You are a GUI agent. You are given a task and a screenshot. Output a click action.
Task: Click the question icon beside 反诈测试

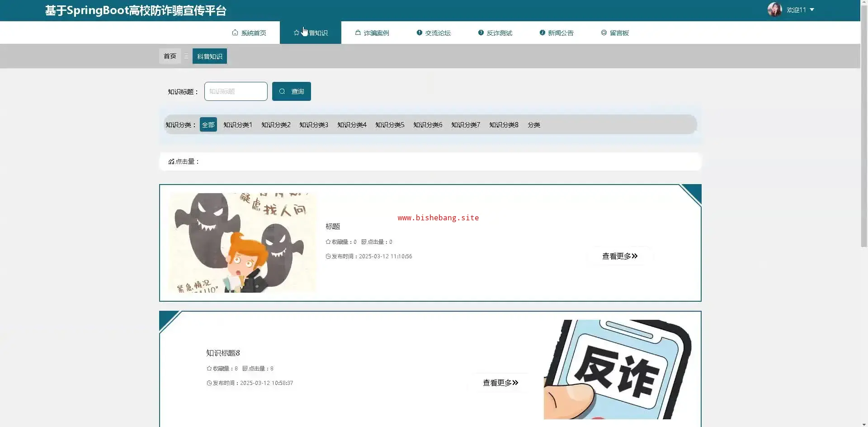click(481, 33)
